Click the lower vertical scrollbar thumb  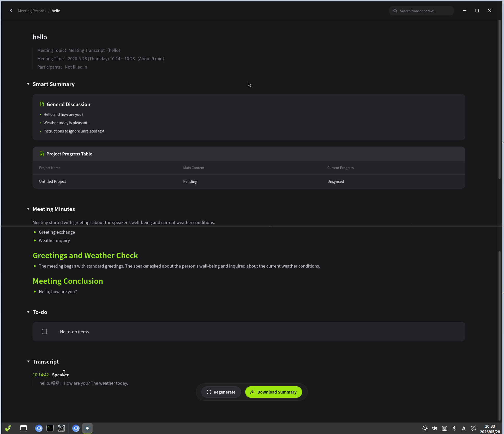[500, 336]
